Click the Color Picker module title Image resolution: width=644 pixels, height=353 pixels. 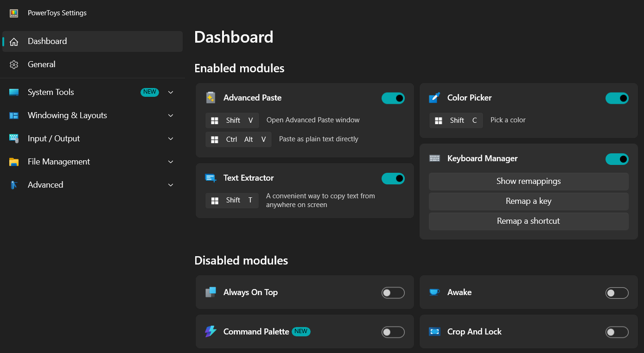tap(469, 98)
